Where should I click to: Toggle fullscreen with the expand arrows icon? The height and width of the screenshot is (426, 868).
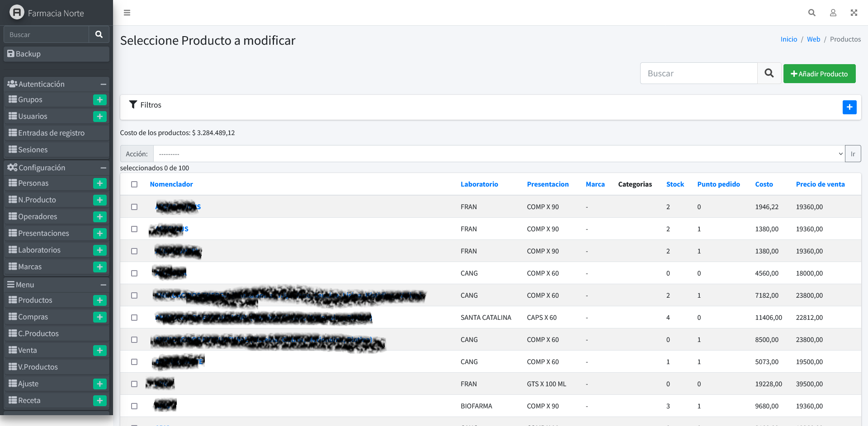[x=854, y=13]
